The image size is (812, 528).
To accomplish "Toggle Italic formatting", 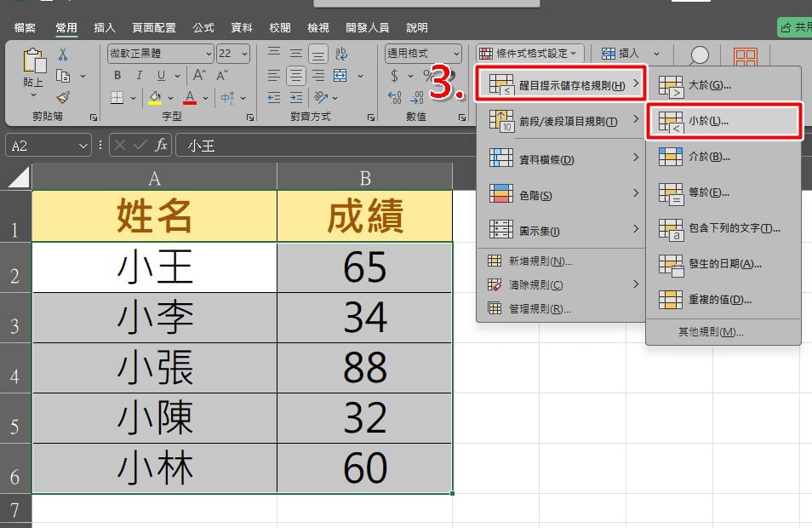I will coord(140,76).
